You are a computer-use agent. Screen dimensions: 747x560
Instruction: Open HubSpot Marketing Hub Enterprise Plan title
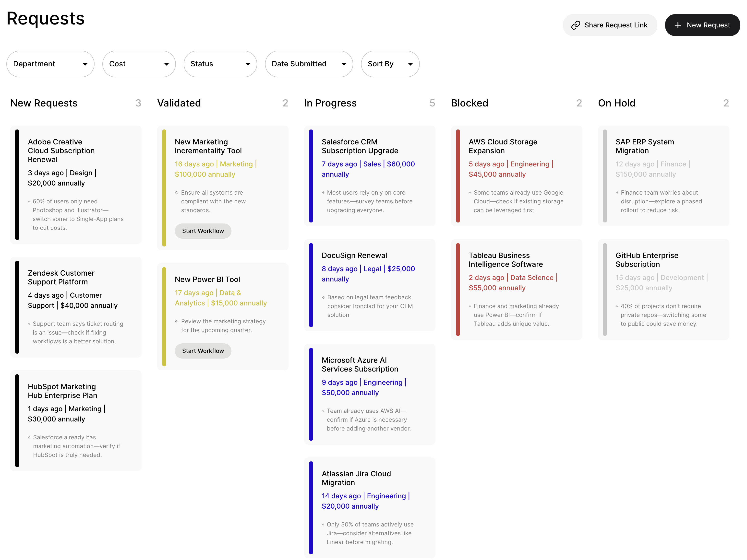pyautogui.click(x=62, y=391)
